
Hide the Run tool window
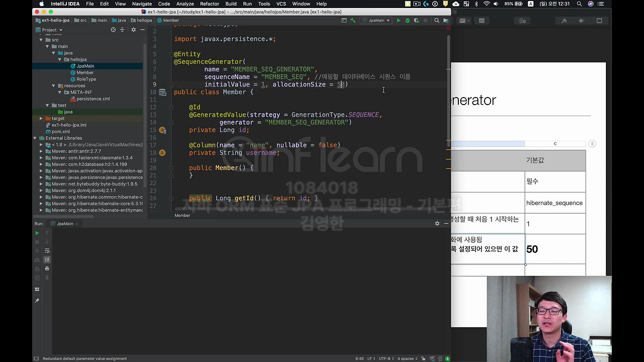[446, 223]
